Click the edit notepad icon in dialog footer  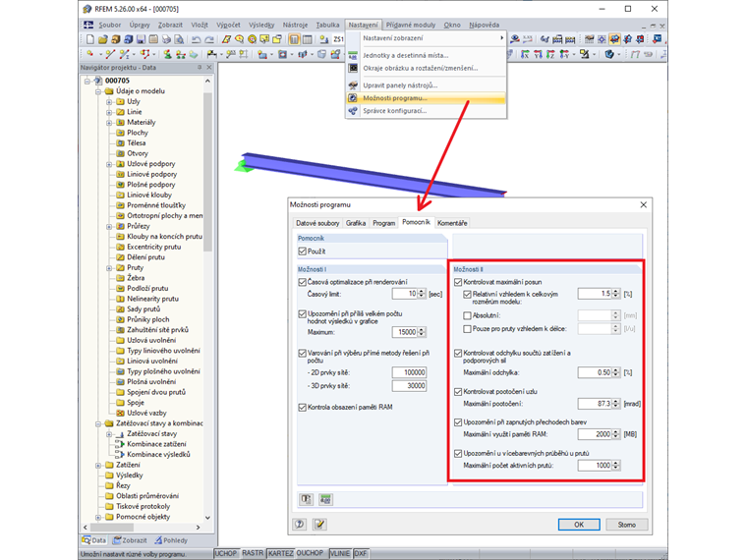point(319,525)
